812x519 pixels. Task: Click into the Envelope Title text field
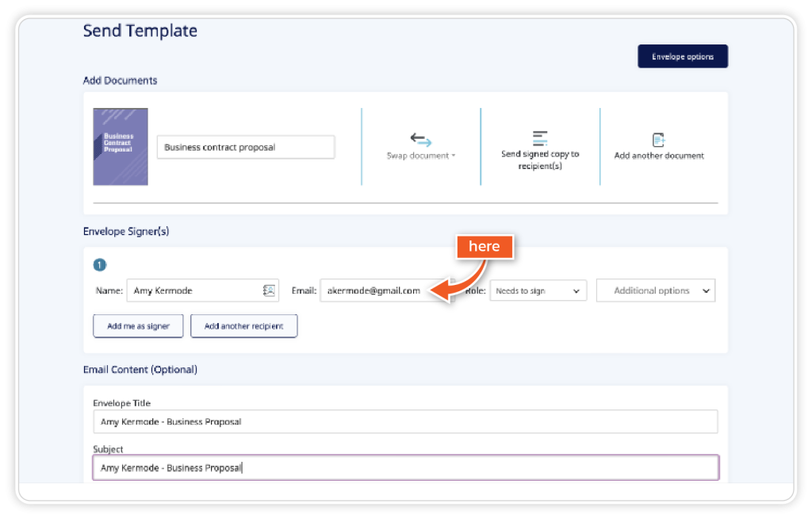tap(404, 421)
